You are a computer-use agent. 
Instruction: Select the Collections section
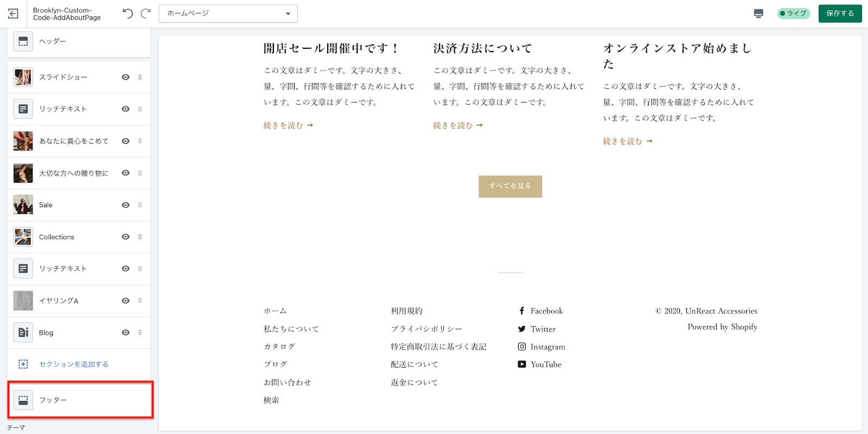point(57,237)
